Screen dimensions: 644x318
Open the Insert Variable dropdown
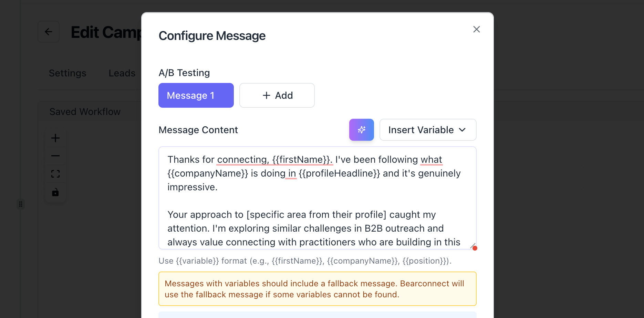coord(428,130)
